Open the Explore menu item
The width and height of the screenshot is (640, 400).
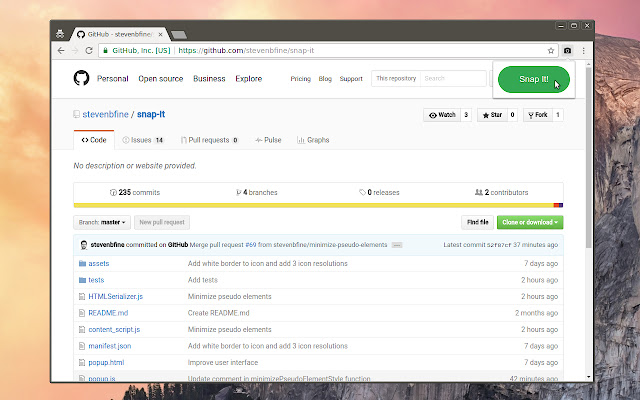249,79
